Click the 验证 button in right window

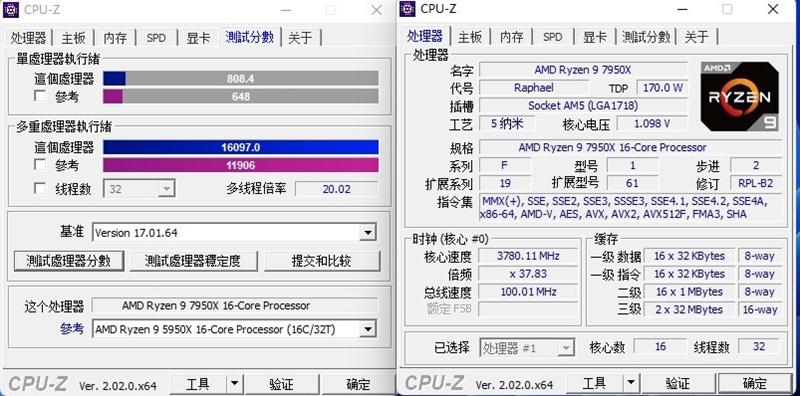(678, 383)
